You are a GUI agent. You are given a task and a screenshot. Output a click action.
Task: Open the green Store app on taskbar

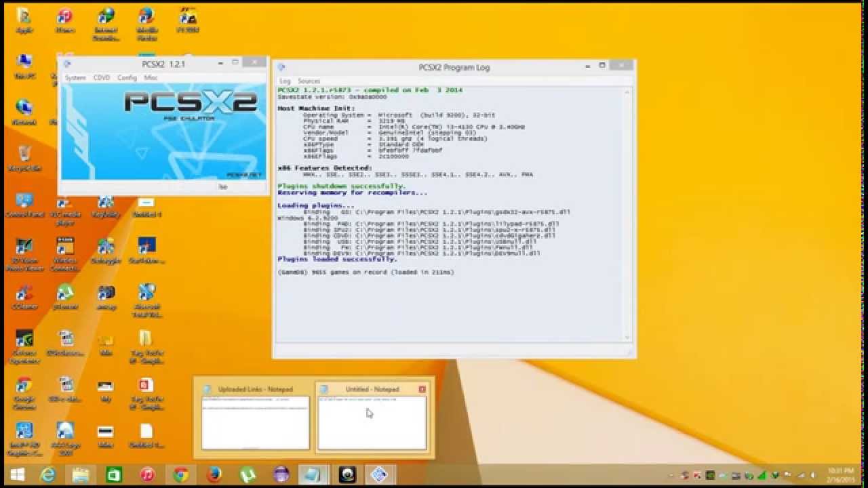pyautogui.click(x=114, y=474)
